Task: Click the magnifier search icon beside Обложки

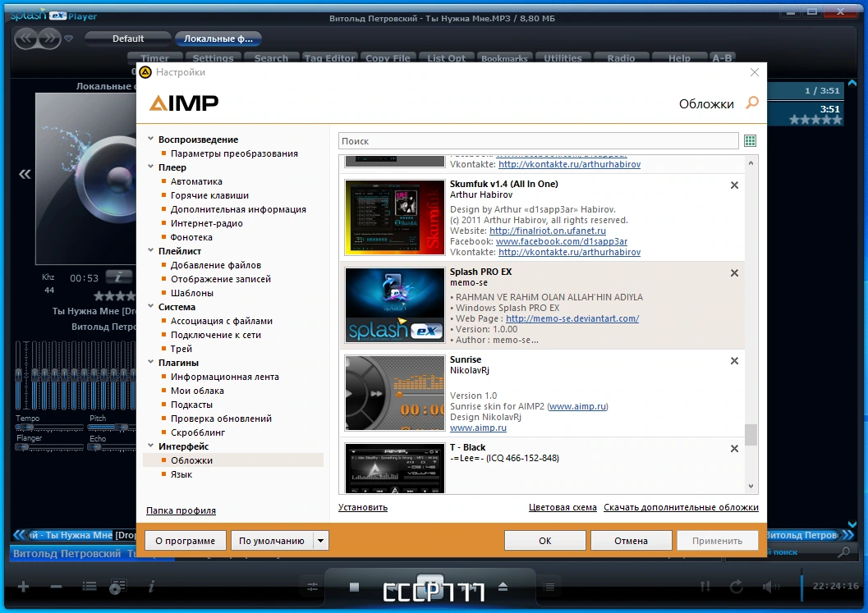Action: pyautogui.click(x=751, y=103)
